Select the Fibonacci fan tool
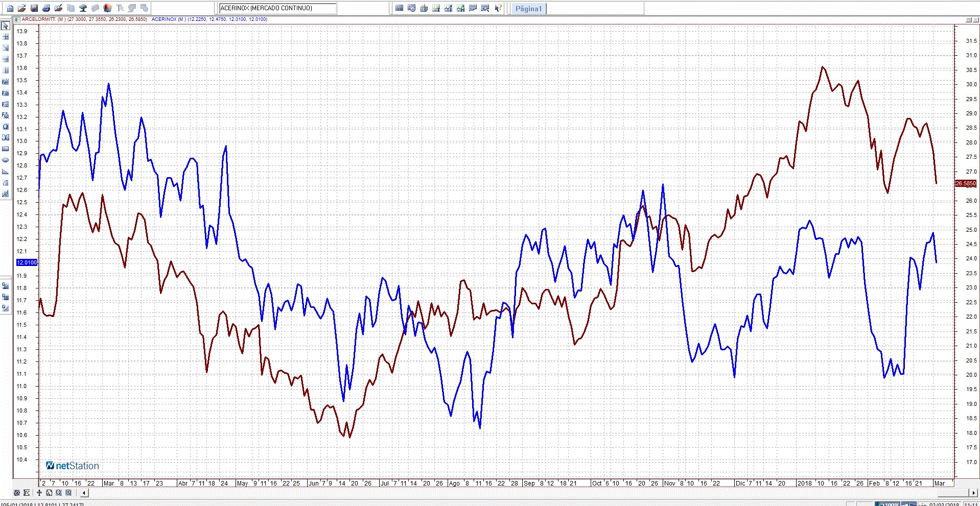The width and height of the screenshot is (980, 506). pos(6,82)
